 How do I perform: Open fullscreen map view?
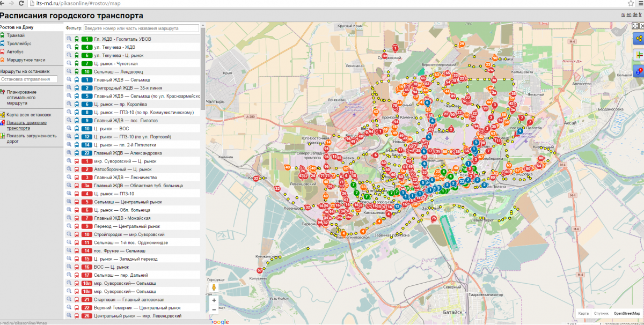coord(635,26)
